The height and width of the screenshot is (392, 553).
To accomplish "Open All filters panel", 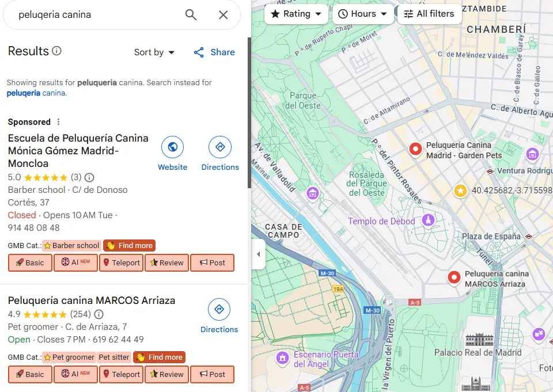I will 430,14.
